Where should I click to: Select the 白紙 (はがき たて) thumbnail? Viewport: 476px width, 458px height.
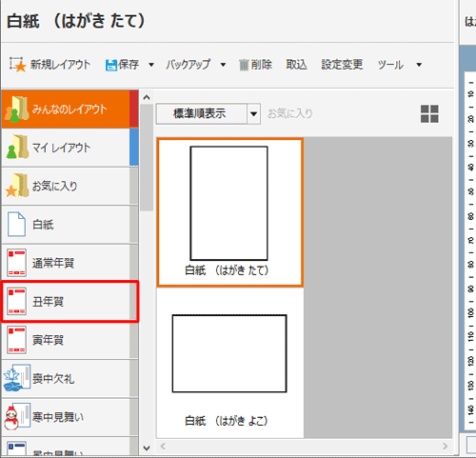230,212
